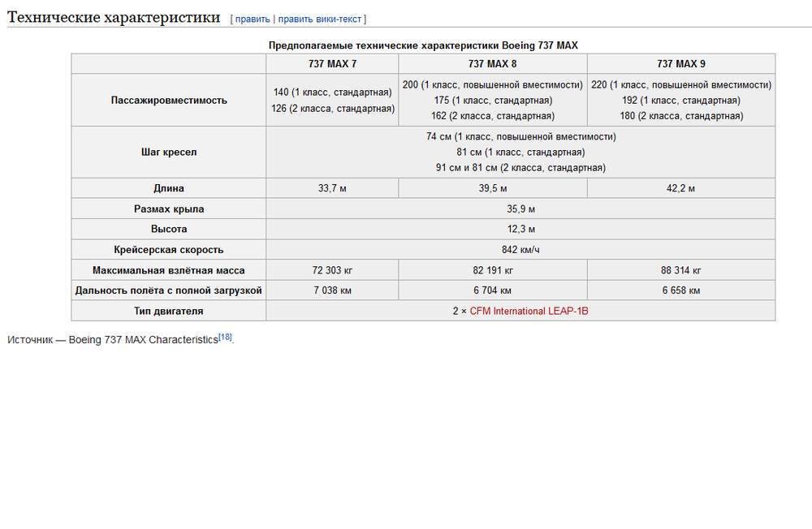Follow footnote reference [18]
Viewport: 812px width, 529px height.
(225, 337)
